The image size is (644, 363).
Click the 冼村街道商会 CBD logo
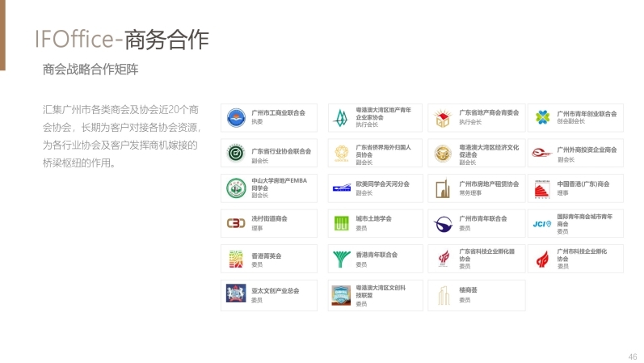[x=235, y=223]
